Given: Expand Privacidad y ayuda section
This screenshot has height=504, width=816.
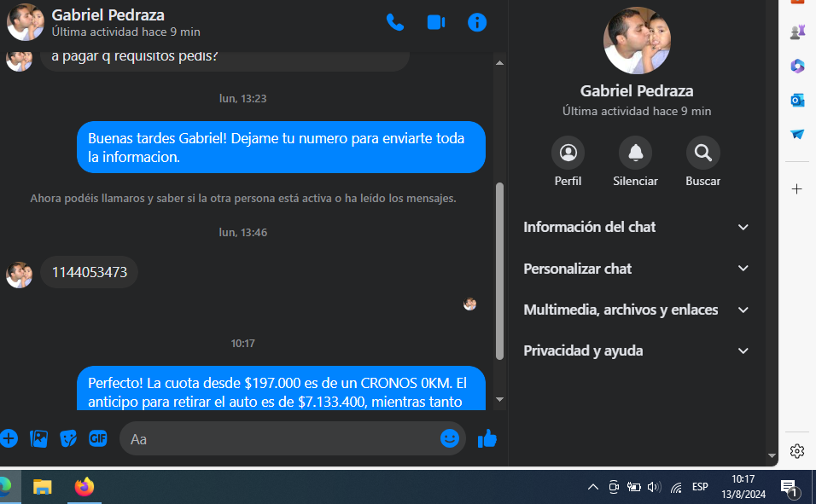Looking at the screenshot, I should pos(636,351).
